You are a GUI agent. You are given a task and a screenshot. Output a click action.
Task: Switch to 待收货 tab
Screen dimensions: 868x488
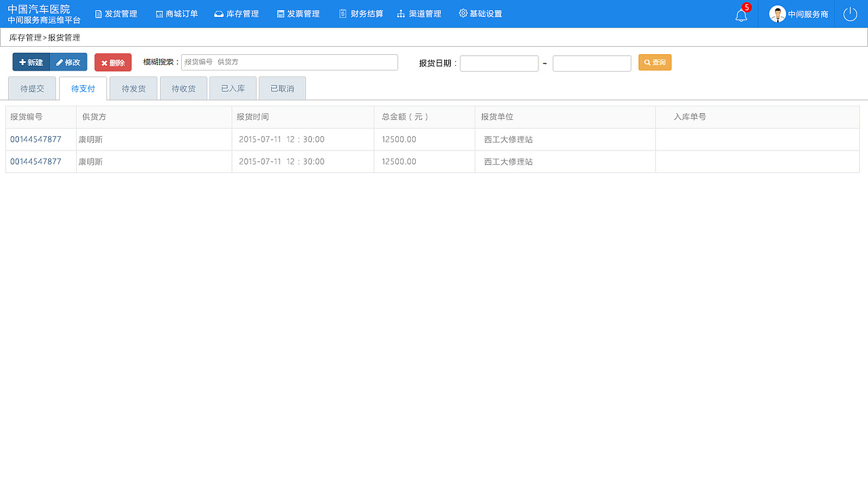[x=184, y=89]
